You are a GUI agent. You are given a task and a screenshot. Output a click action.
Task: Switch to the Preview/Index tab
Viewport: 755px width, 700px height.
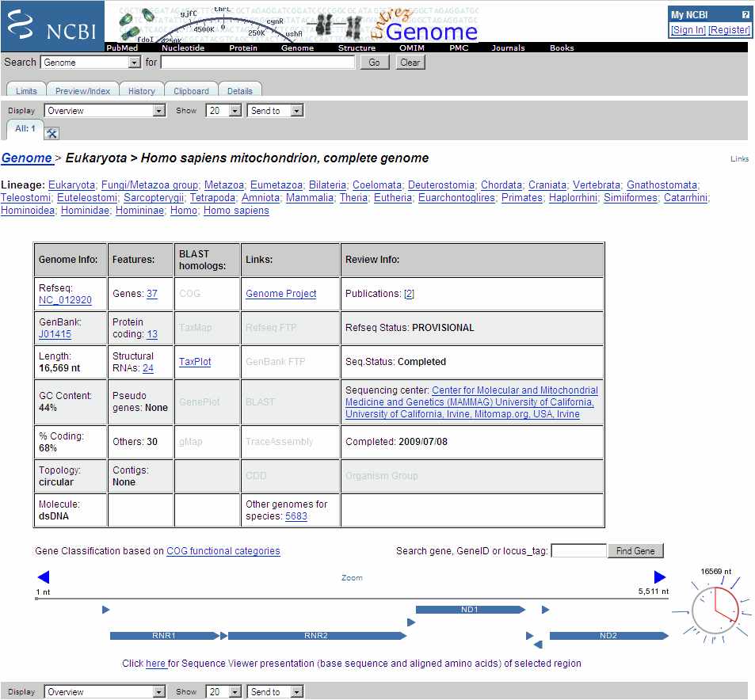(x=83, y=91)
